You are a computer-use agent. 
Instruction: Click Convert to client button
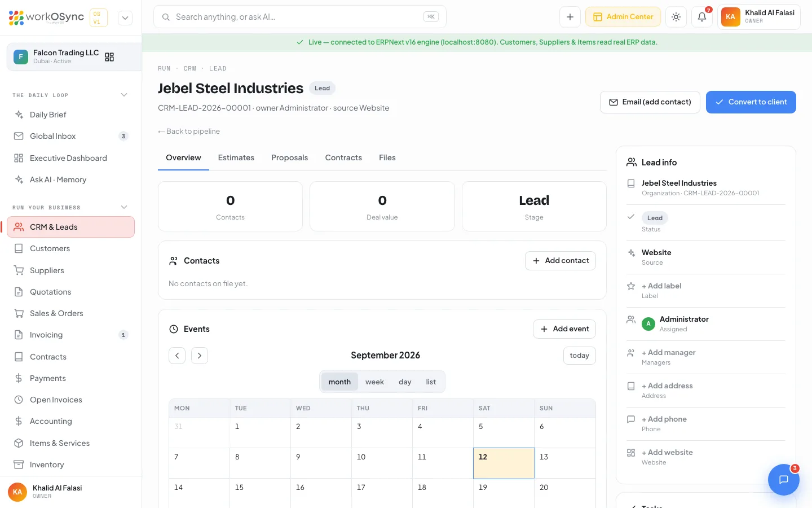751,102
